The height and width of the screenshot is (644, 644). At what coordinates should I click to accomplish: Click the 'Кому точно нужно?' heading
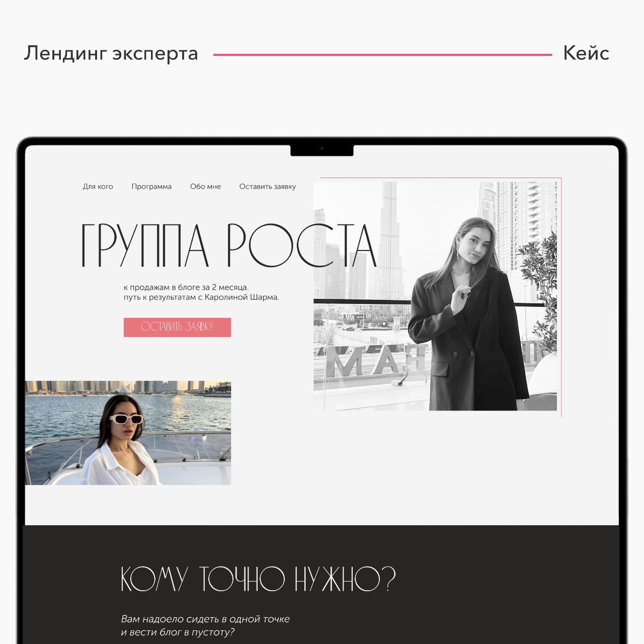(258, 579)
